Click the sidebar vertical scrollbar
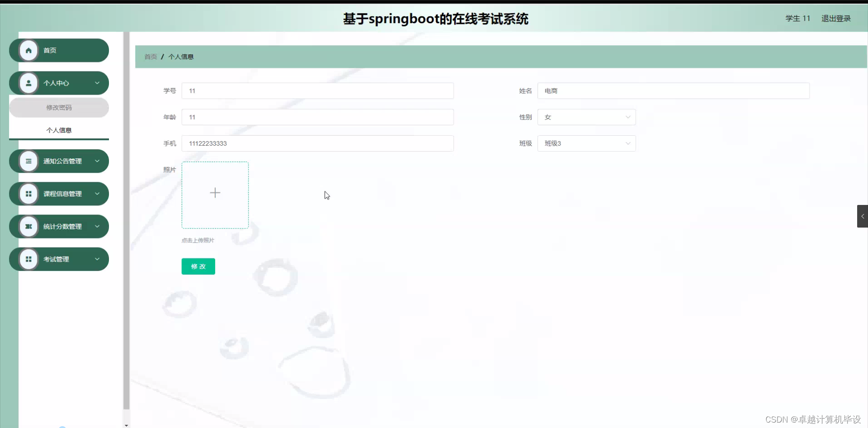Screen dimensions: 868x428 coord(126,220)
